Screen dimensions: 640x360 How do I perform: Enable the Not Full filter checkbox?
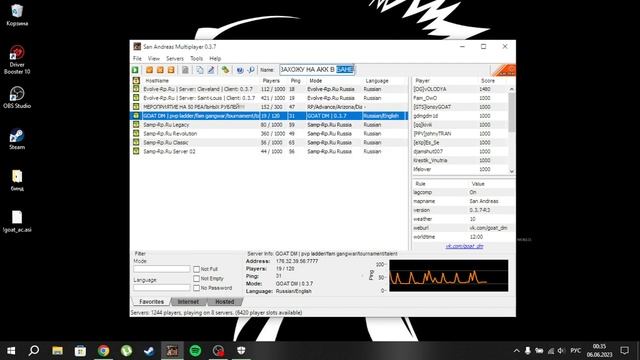pyautogui.click(x=196, y=269)
